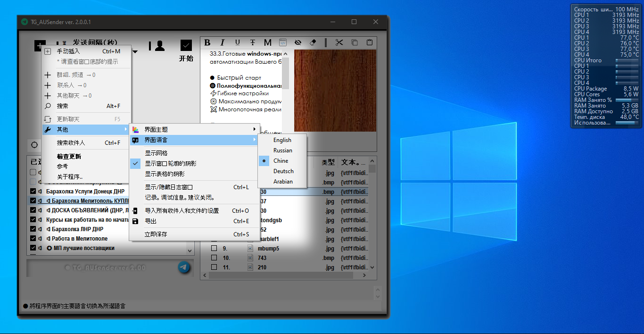644x334 pixels.
Task: Check the box for file row 10
Action: (214, 258)
